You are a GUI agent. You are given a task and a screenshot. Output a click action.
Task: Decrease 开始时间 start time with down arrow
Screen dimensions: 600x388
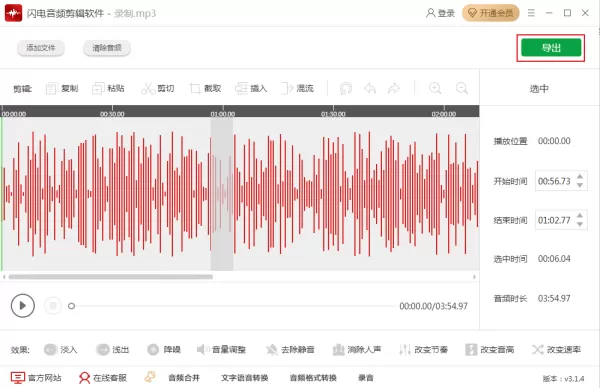coord(580,185)
